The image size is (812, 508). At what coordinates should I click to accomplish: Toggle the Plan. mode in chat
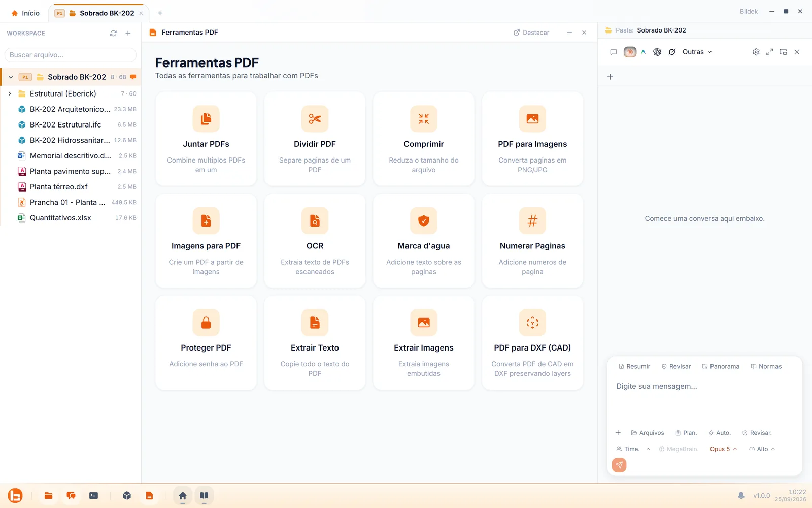(686, 433)
